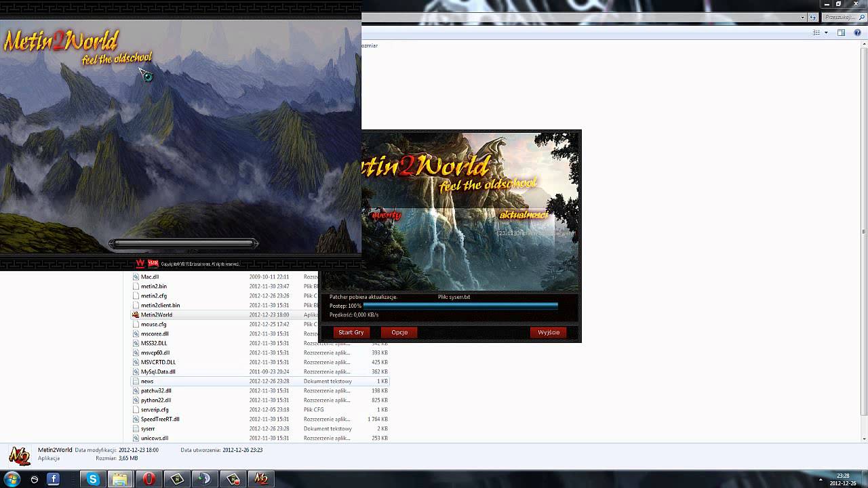Select the news text document icon

coord(136,381)
